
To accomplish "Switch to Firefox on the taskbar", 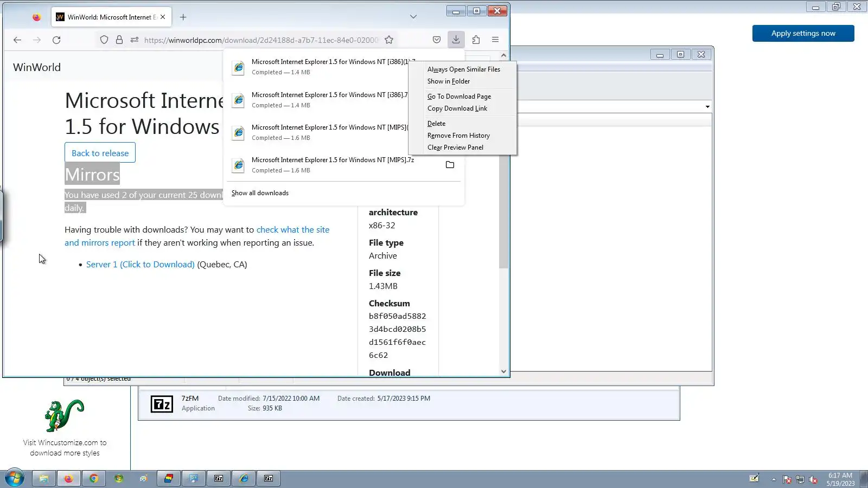I will 69,478.
